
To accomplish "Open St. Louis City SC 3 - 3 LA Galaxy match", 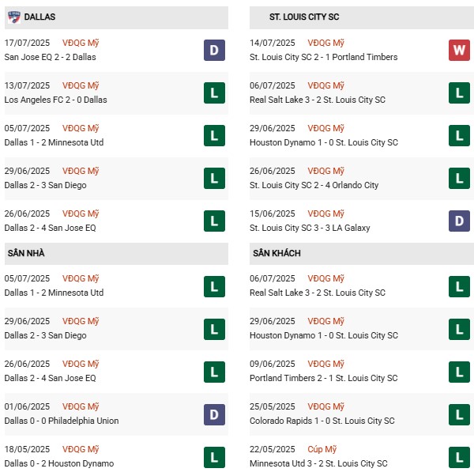I will (310, 228).
